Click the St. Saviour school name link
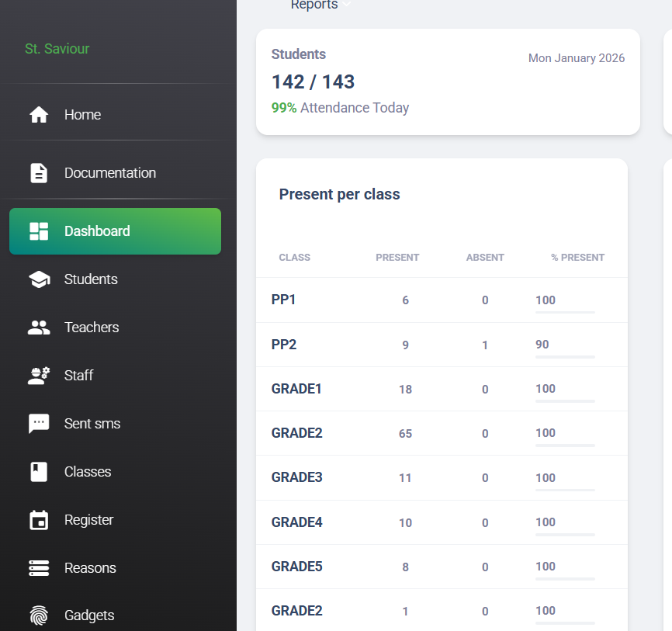 click(57, 49)
